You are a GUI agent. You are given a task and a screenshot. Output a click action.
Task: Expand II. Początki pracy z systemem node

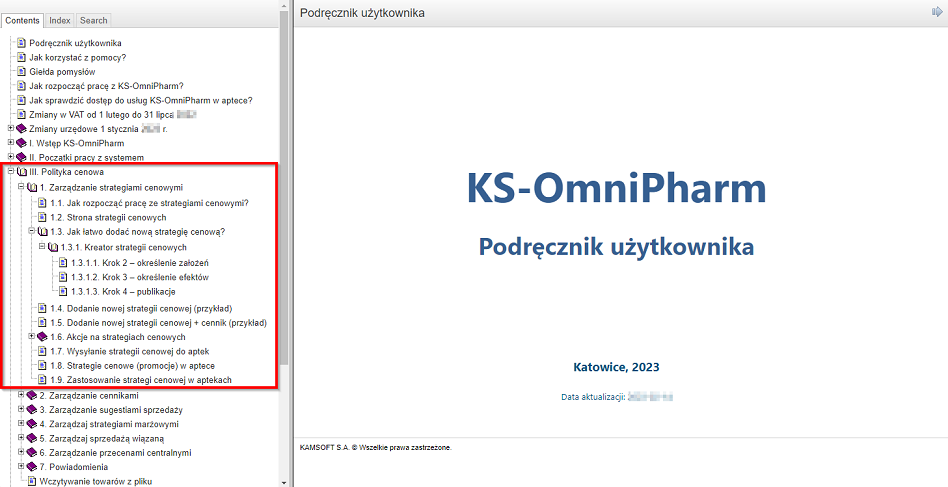tap(11, 157)
